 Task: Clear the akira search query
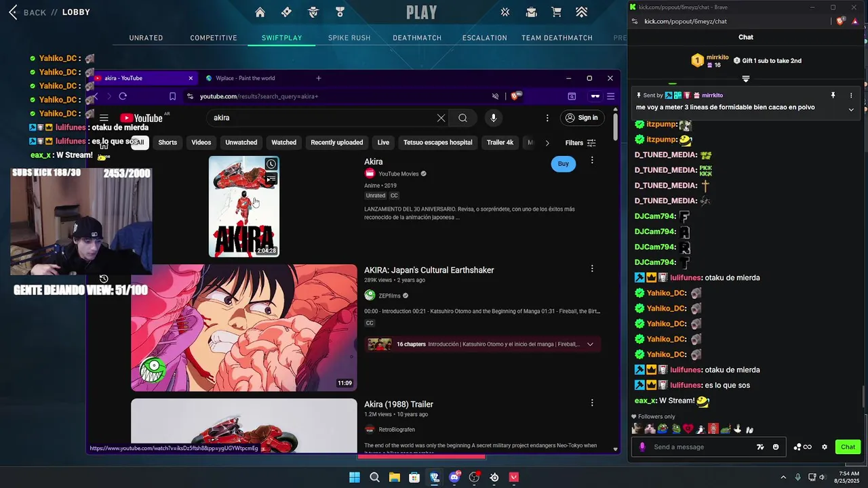click(441, 118)
